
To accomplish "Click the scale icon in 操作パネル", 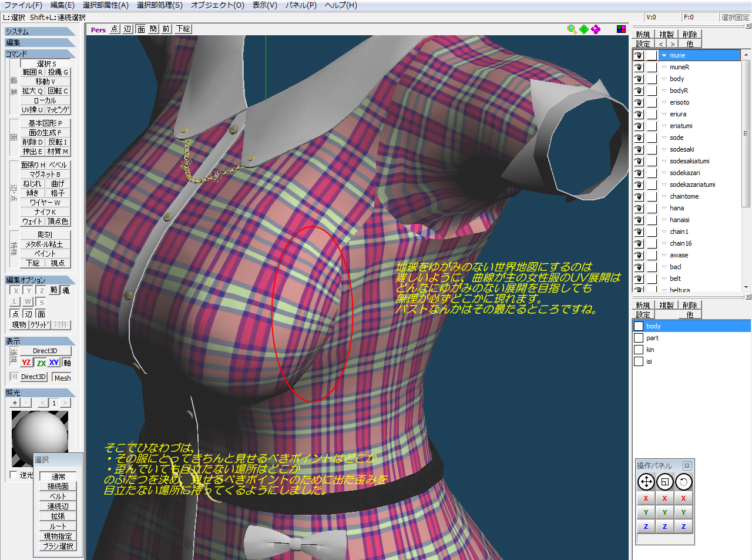I will pos(664,482).
